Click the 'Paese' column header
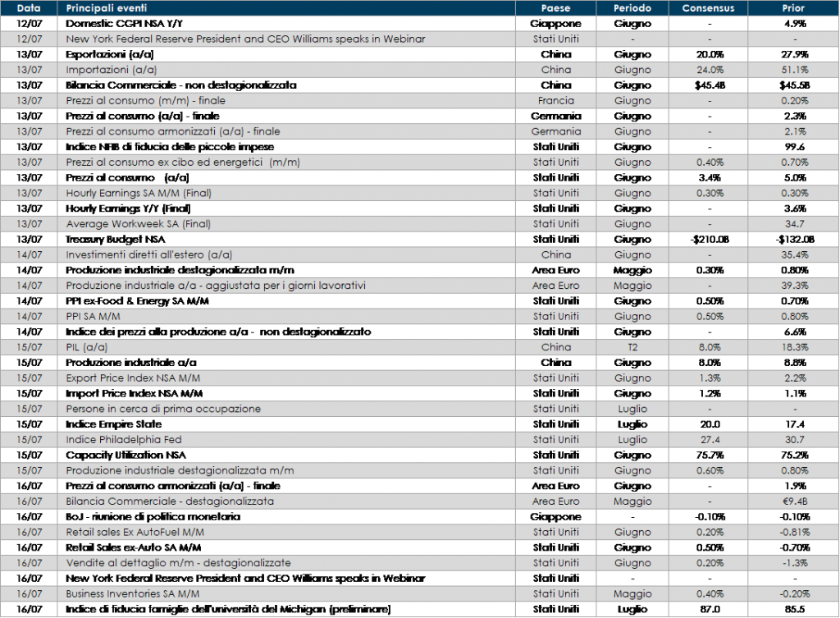 pos(555,8)
